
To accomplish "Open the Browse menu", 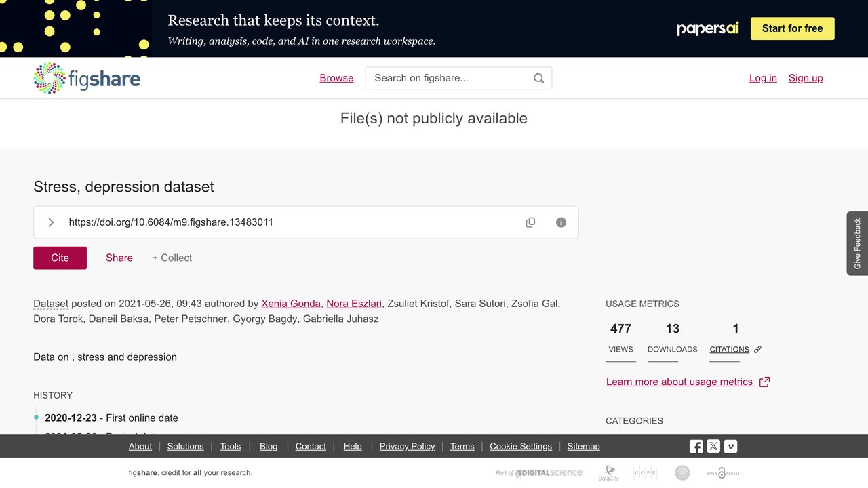I will (336, 78).
